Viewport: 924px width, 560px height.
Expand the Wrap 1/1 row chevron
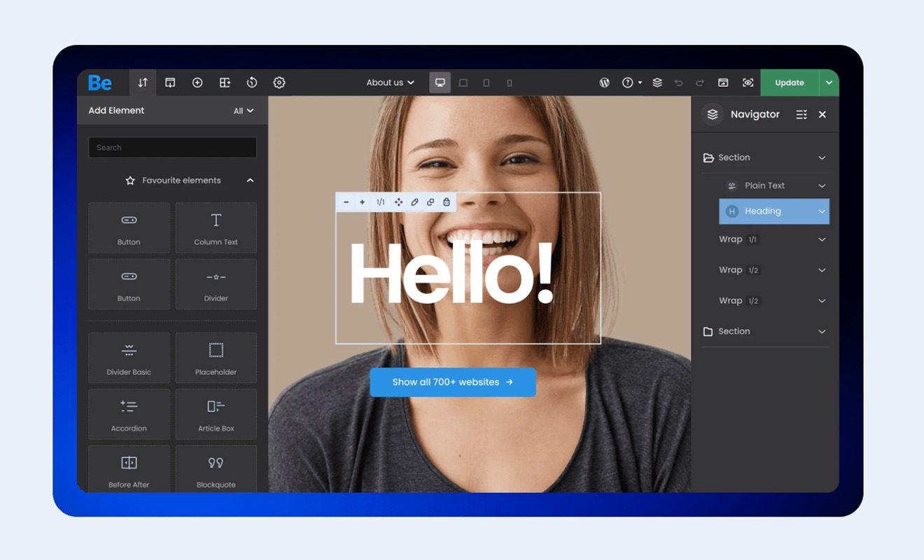pyautogui.click(x=822, y=239)
